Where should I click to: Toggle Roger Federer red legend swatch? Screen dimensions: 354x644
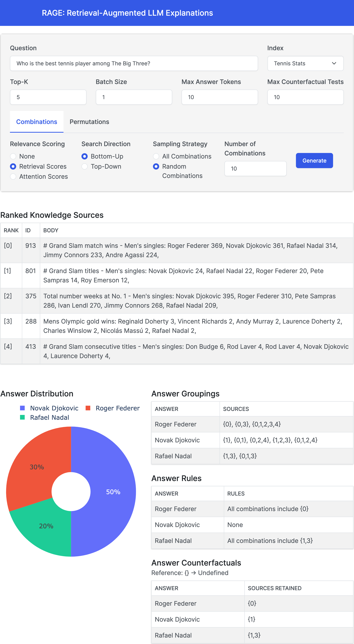coord(88,408)
